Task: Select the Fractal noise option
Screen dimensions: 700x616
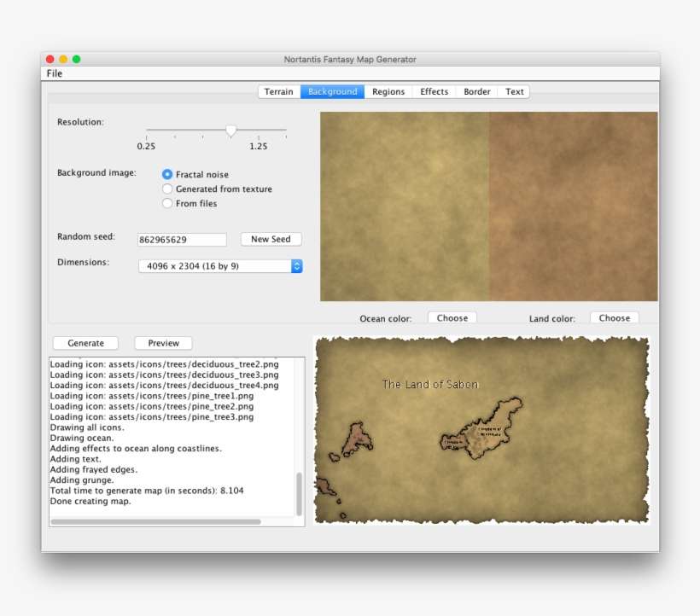Action: [167, 174]
